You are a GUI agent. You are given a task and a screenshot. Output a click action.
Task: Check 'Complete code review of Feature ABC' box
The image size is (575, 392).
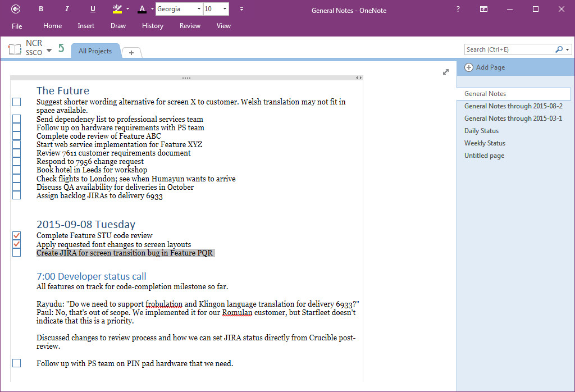pyautogui.click(x=16, y=136)
